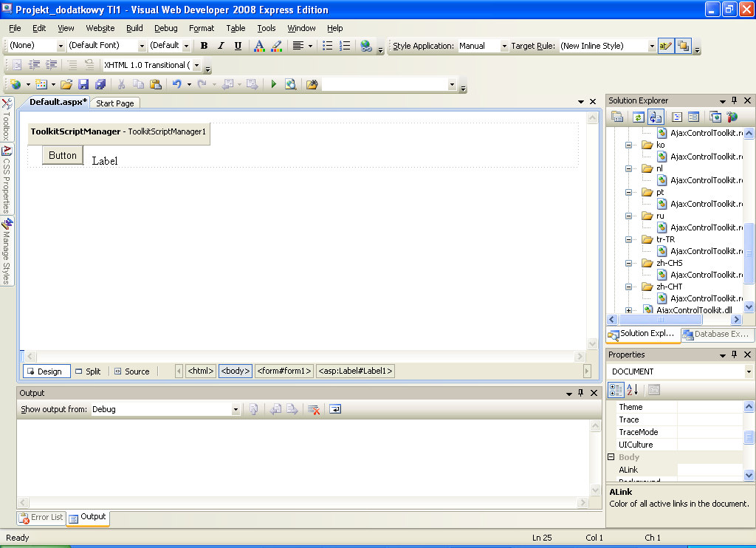Screen dimensions: 756x548
Task: Click the View Code icon in Solution Explorer
Action: click(677, 117)
